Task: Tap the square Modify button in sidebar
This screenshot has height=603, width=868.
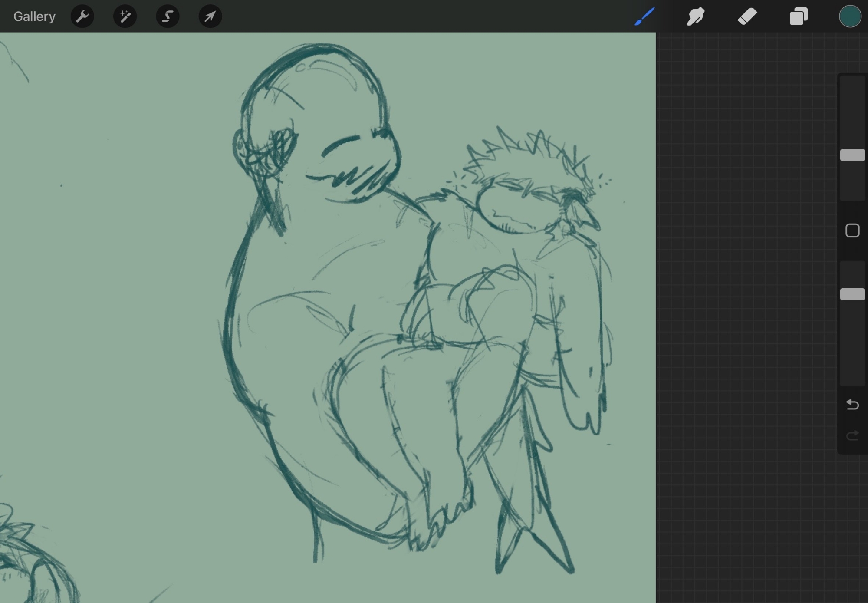Action: [x=852, y=231]
